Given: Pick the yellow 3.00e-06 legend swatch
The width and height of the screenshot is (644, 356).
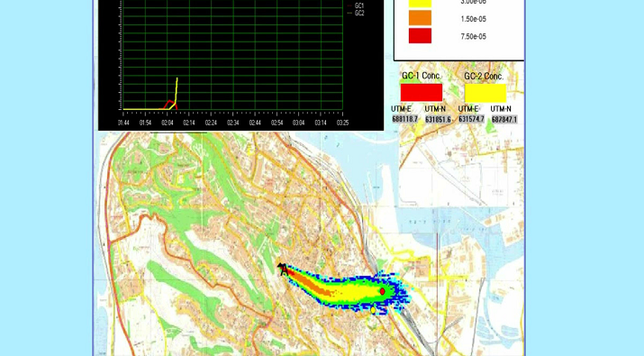Looking at the screenshot, I should point(420,4).
